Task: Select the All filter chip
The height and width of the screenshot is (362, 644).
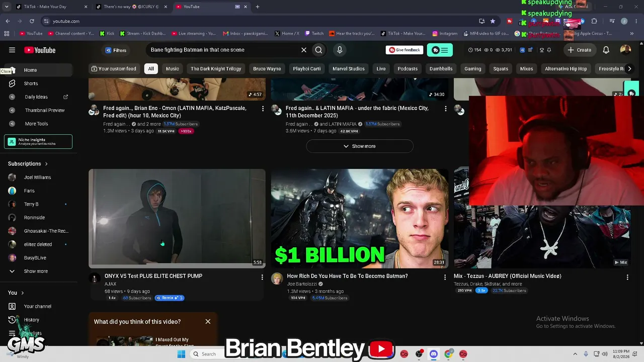Action: point(151,68)
